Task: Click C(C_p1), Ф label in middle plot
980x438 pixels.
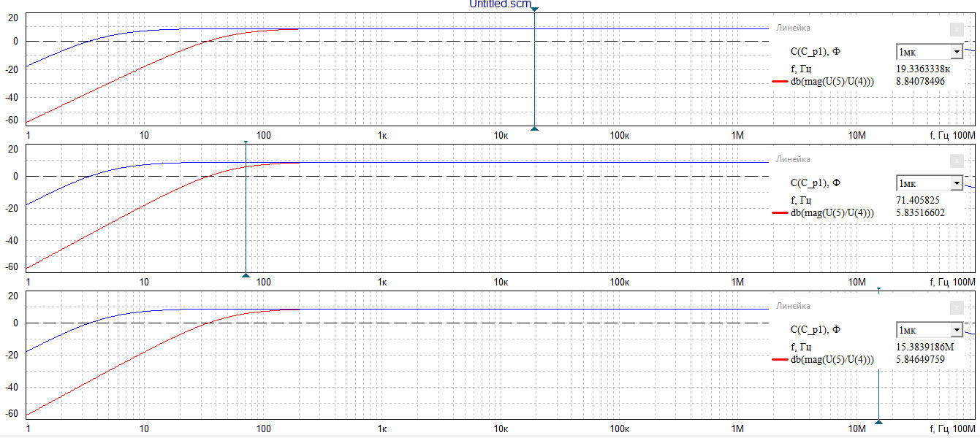Action: point(815,183)
